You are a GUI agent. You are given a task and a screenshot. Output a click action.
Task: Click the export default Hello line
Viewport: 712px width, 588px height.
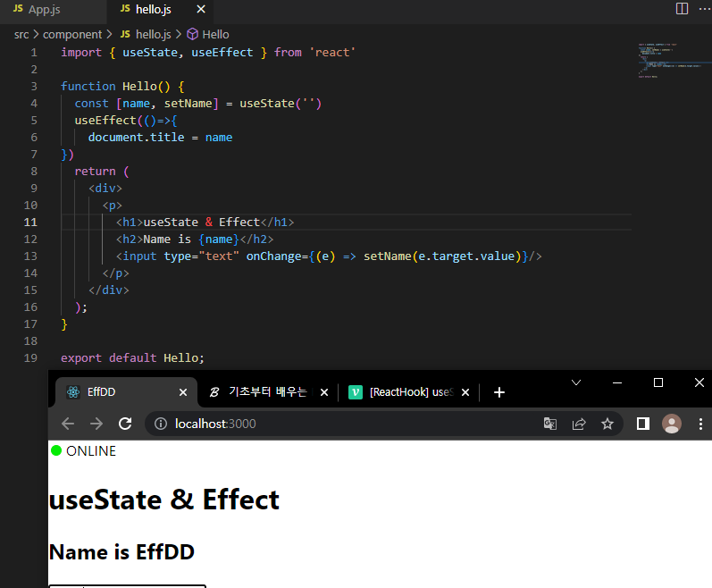[x=132, y=358]
